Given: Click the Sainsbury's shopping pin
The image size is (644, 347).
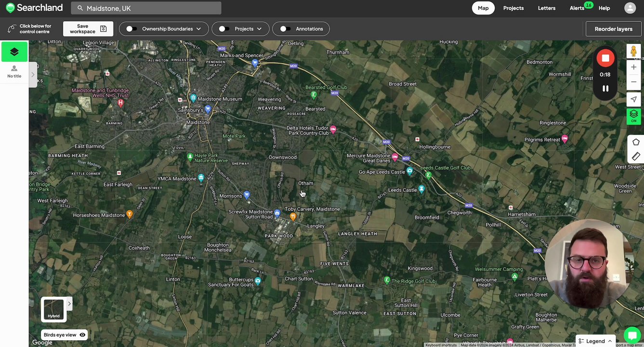Looking at the screenshot, I should pyautogui.click(x=208, y=109).
